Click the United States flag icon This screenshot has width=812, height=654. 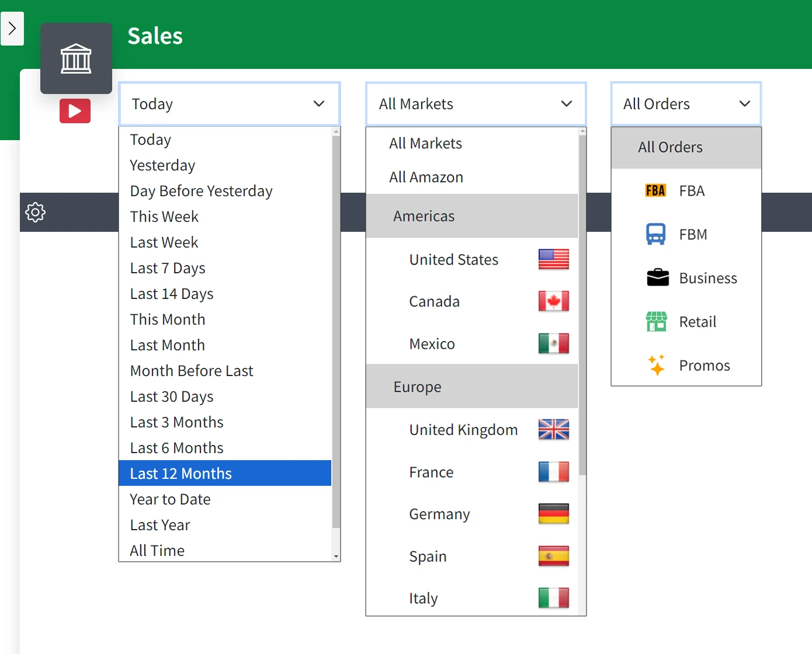pyautogui.click(x=554, y=259)
